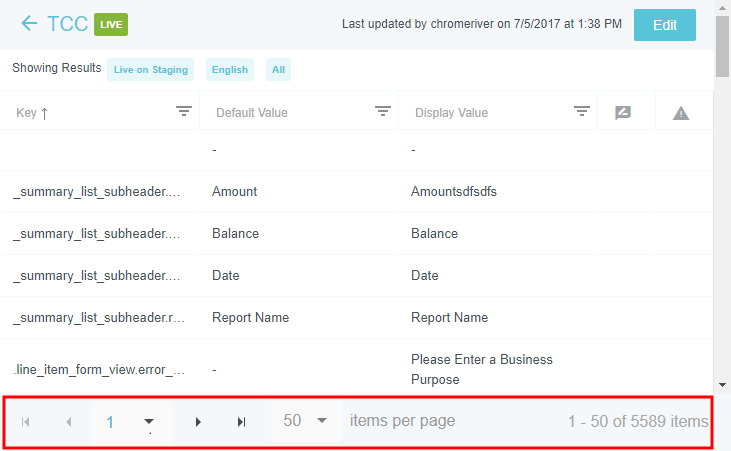731x451 pixels.
Task: Go to the first page
Action: (x=26, y=422)
